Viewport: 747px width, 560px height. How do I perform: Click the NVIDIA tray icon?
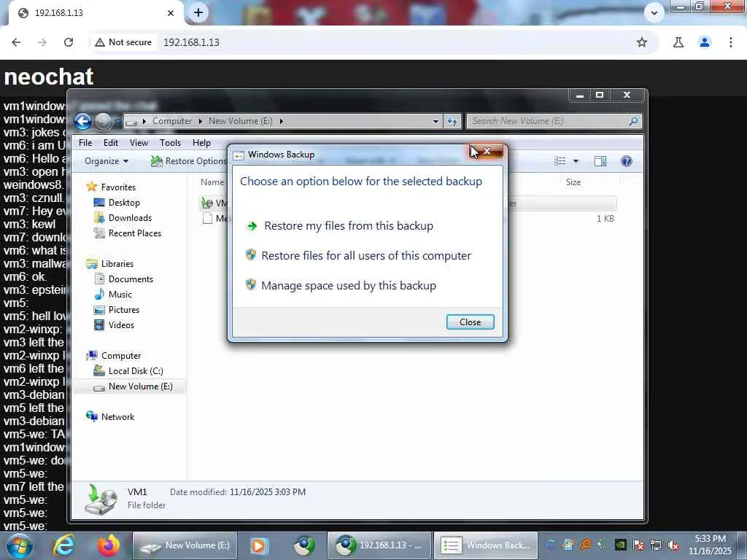621,545
